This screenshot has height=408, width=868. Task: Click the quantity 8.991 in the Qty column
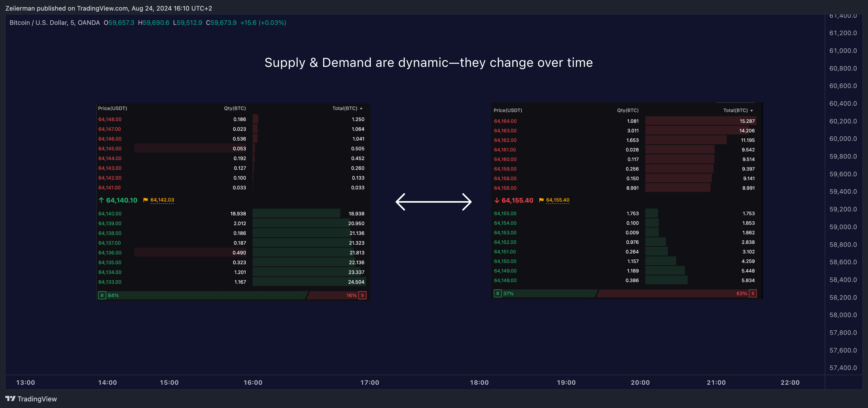[632, 188]
